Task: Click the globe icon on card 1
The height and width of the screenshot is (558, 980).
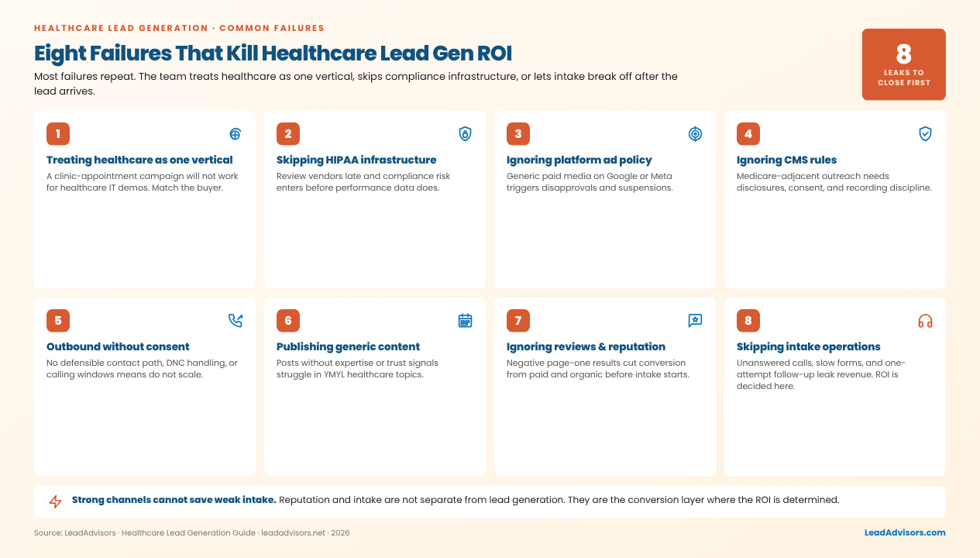Action: (236, 134)
